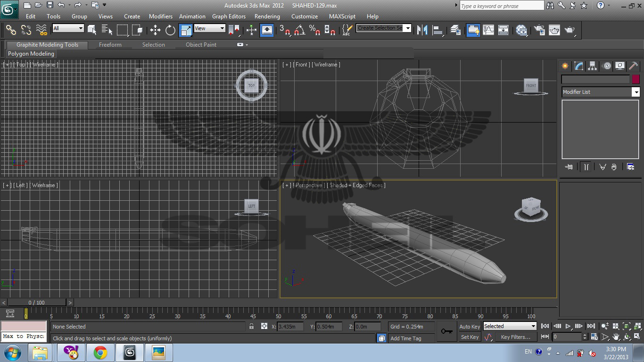Open the Create command panel tab
This screenshot has width=644, height=362.
click(x=565, y=66)
